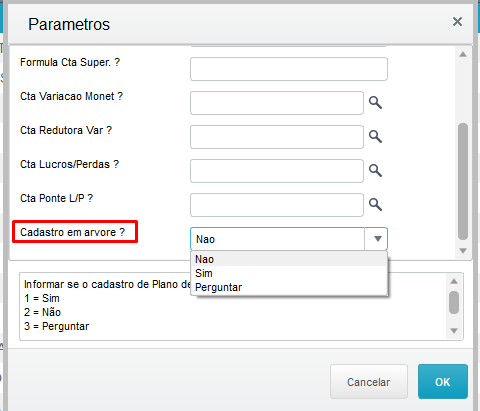The height and width of the screenshot is (411, 480).
Task: Open lookup for Cta Ponte L/P field
Action: click(375, 205)
